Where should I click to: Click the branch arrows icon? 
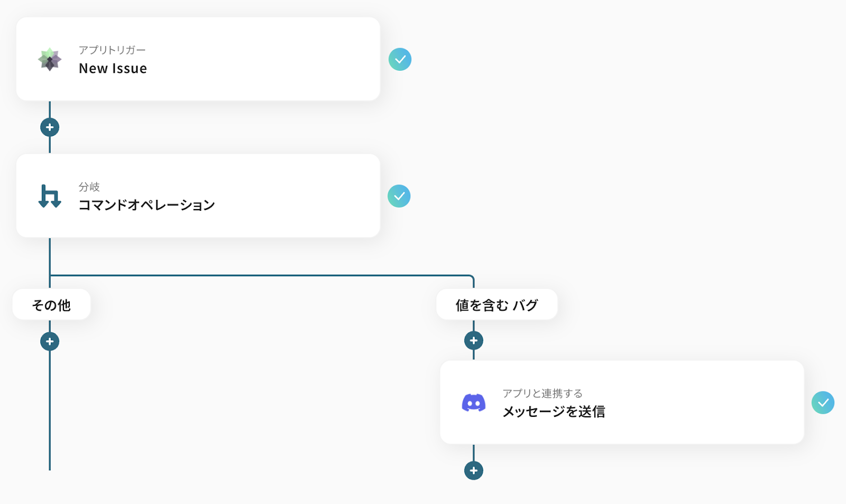pos(50,196)
